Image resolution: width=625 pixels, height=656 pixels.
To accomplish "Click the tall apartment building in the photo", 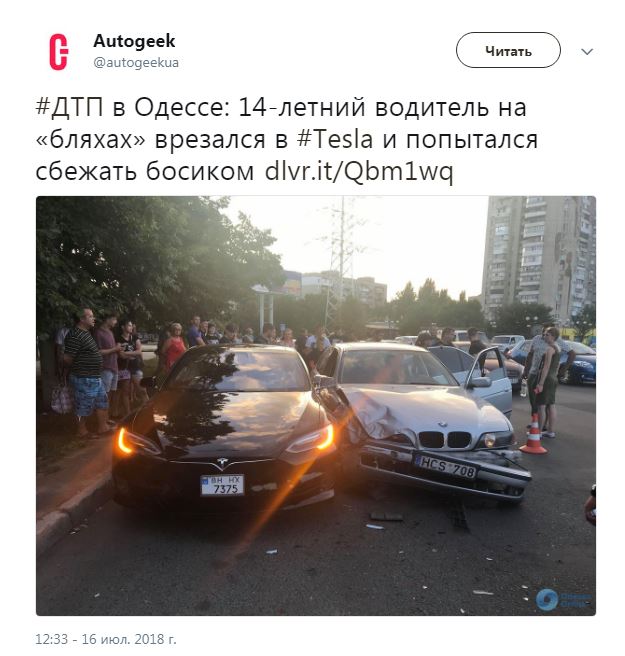I will (538, 259).
